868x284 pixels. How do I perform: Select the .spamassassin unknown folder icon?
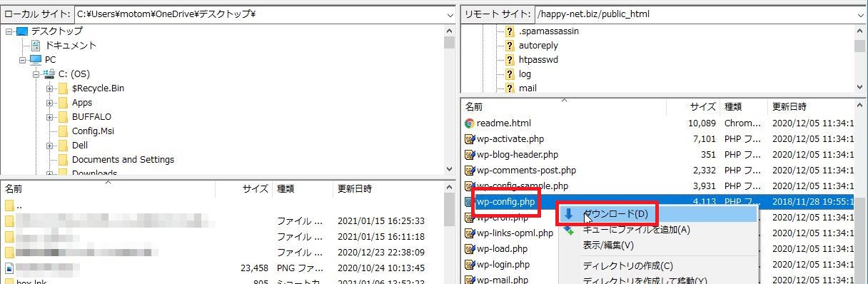click(510, 31)
